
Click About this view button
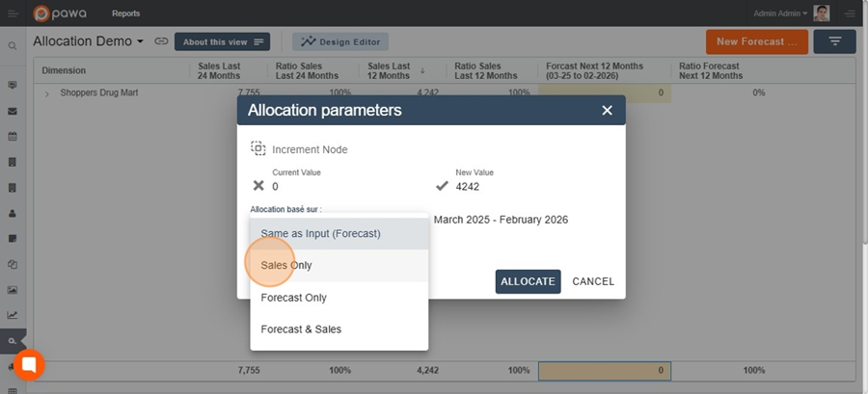(222, 42)
